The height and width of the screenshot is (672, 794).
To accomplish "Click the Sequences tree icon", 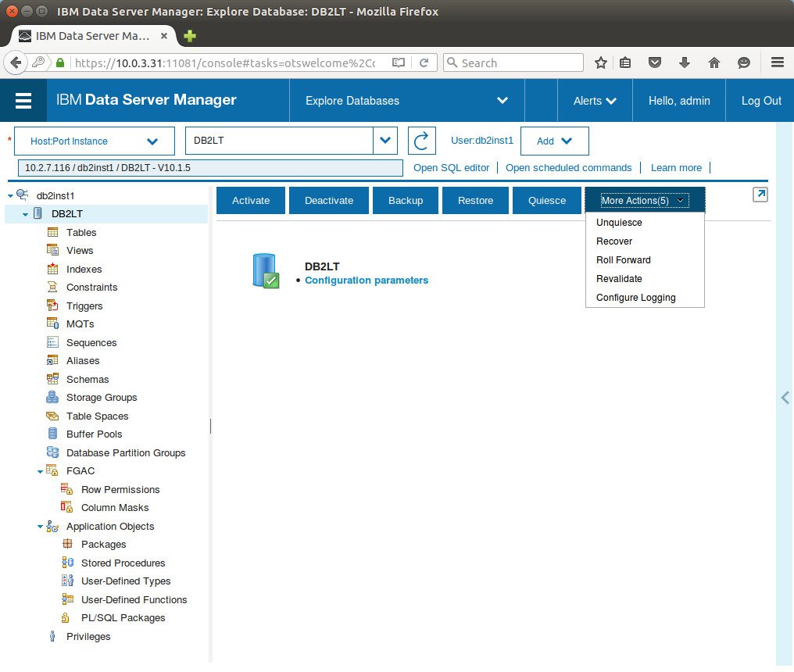I will pyautogui.click(x=52, y=342).
